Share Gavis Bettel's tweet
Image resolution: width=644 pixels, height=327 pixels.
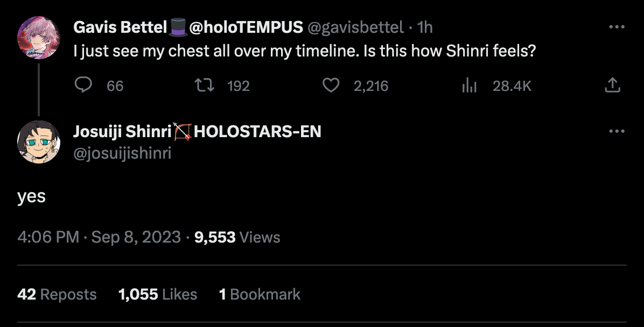point(612,86)
